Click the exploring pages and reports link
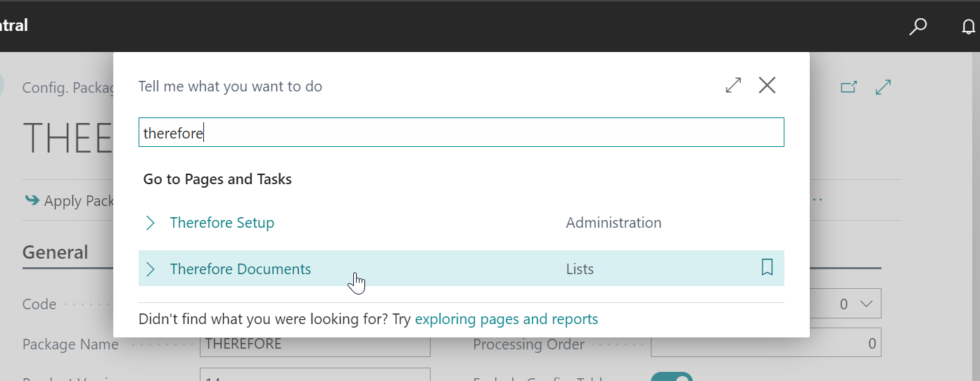The height and width of the screenshot is (381, 980). (x=506, y=319)
